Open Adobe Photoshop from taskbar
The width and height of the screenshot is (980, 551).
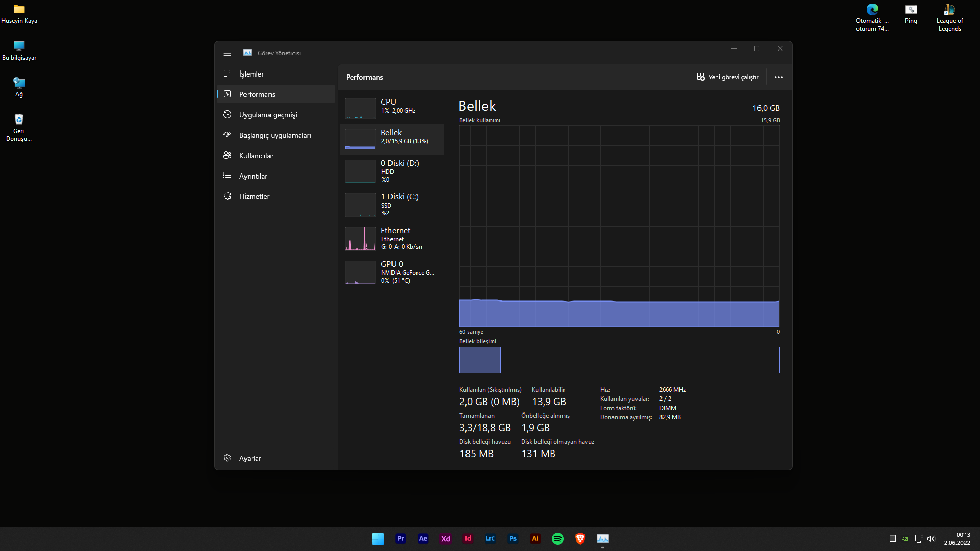512,539
